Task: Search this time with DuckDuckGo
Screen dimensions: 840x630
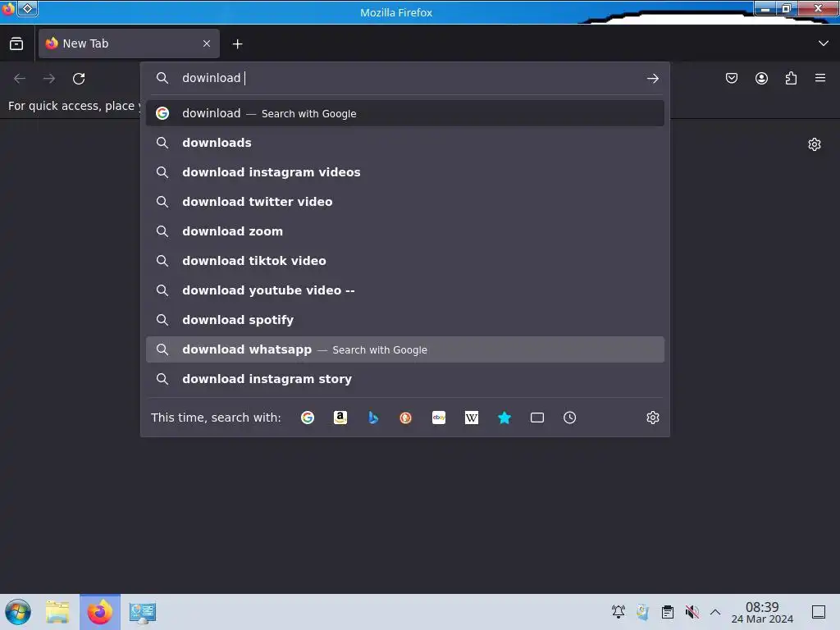Action: [405, 418]
